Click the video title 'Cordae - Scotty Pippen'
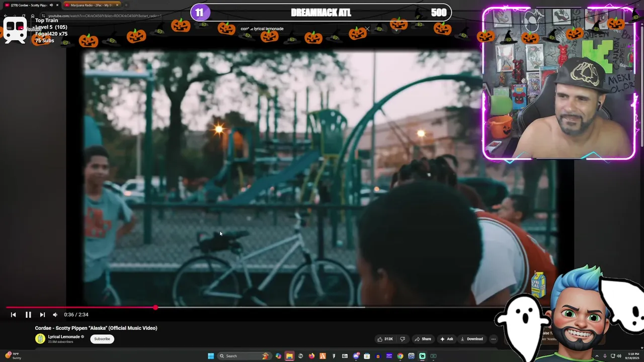This screenshot has height=362, width=644. click(x=96, y=328)
